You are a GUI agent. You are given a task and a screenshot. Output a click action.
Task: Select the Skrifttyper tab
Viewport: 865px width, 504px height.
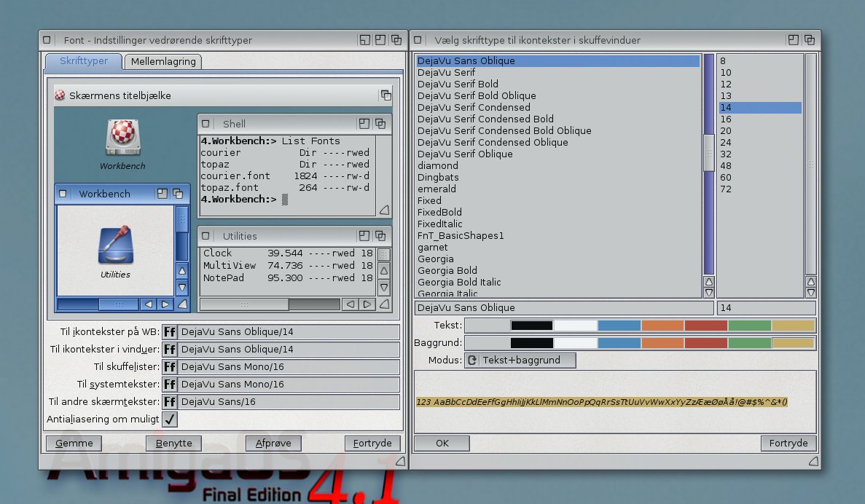84,61
